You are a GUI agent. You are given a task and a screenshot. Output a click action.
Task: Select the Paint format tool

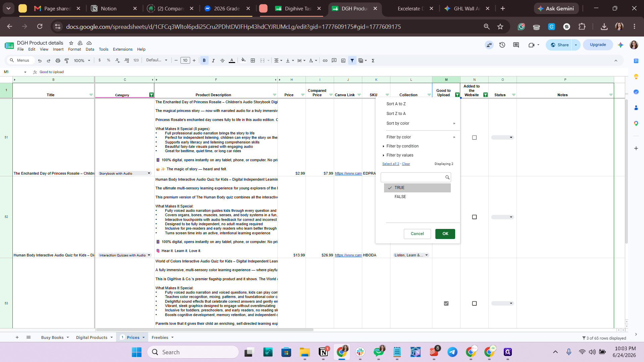pyautogui.click(x=67, y=61)
